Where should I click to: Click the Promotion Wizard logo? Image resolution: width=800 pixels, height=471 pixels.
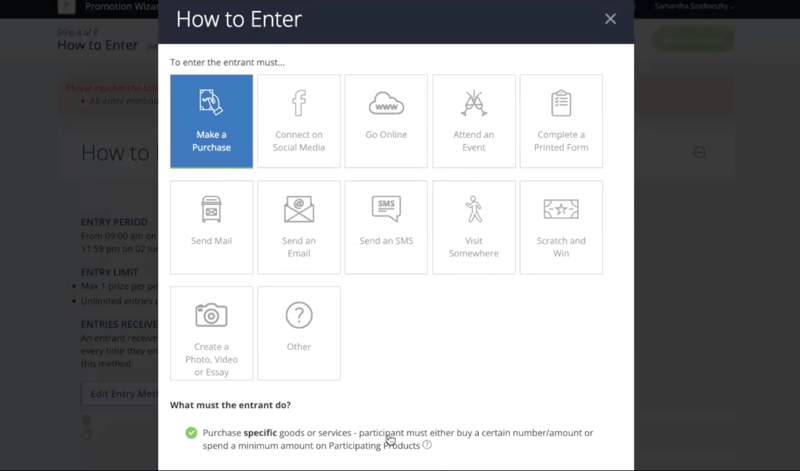point(66,7)
